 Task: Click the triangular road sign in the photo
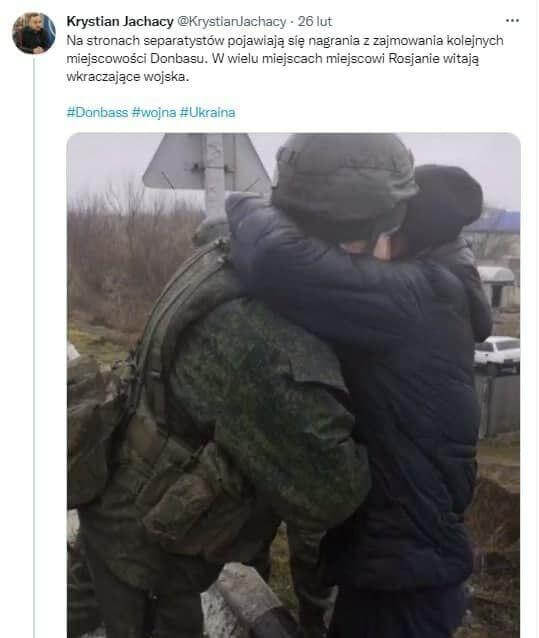(x=207, y=161)
